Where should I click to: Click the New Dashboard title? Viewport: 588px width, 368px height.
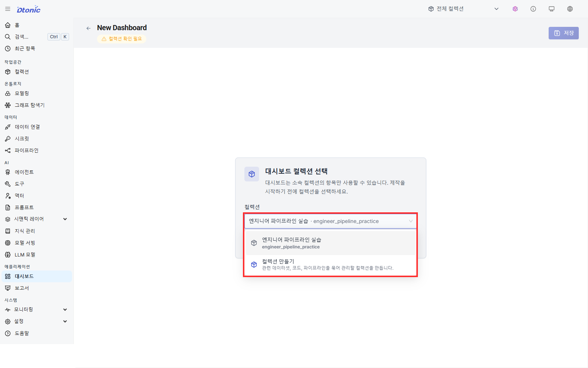pos(122,28)
